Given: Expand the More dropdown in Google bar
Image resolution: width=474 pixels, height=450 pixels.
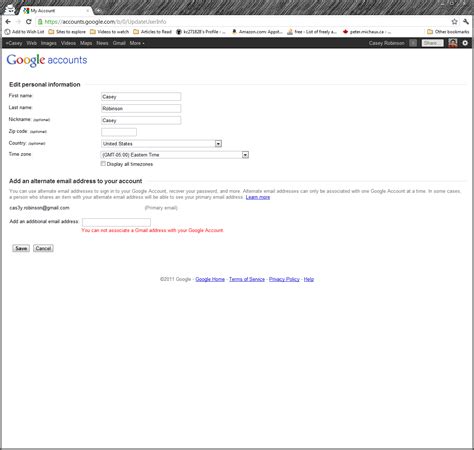Looking at the screenshot, I should pos(137,43).
